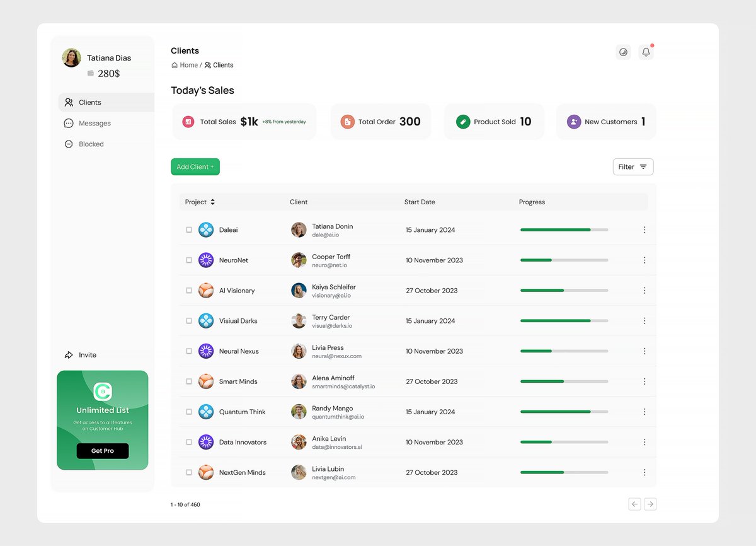Open the Filter dropdown

(x=633, y=166)
